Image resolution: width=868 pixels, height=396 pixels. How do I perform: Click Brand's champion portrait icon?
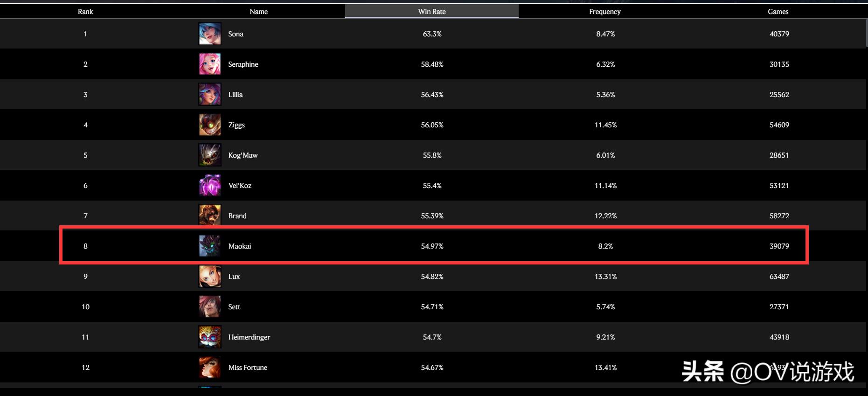(210, 216)
